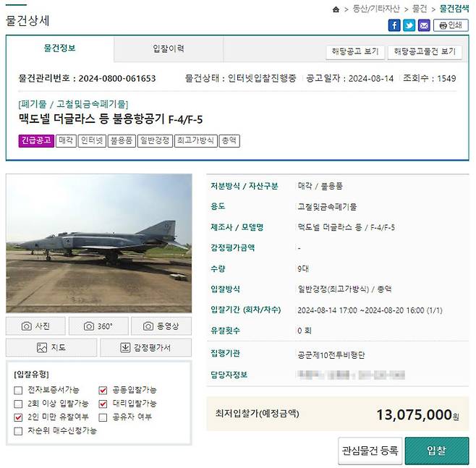Show 지도 map of item
The height and width of the screenshot is (468, 476).
[51, 347]
